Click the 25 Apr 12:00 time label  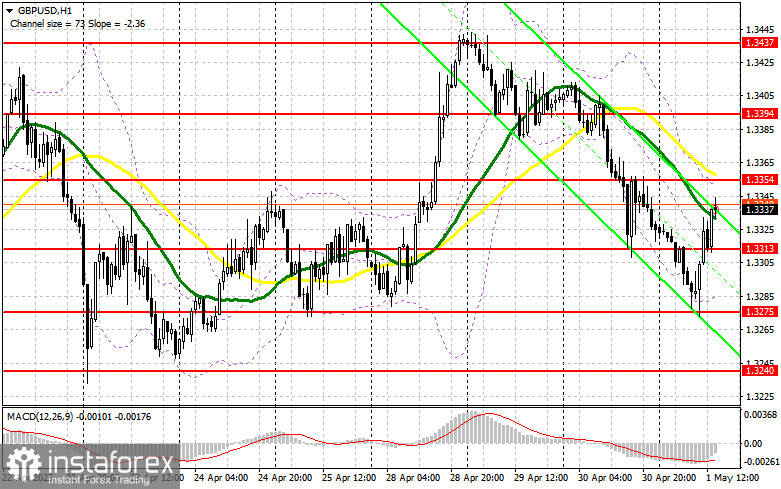[x=349, y=478]
